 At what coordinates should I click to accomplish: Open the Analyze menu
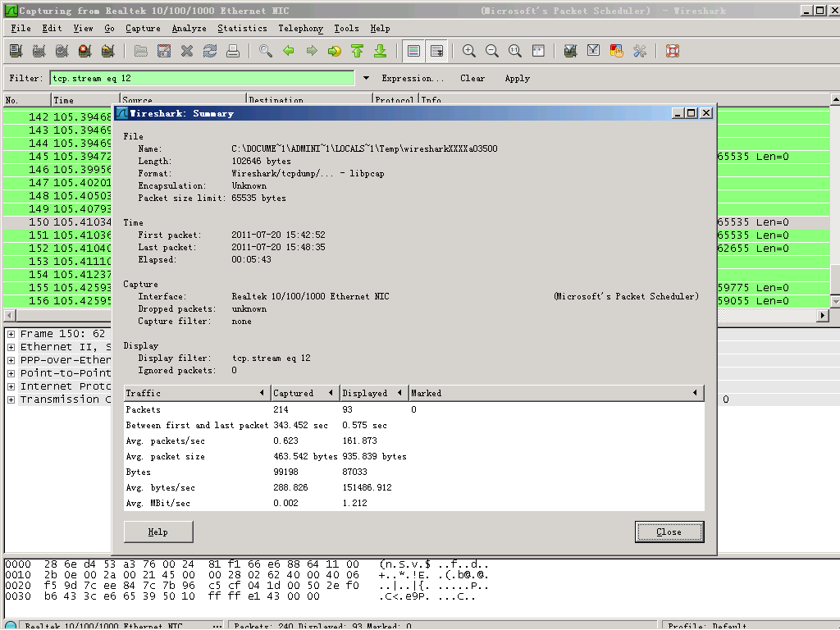point(189,29)
